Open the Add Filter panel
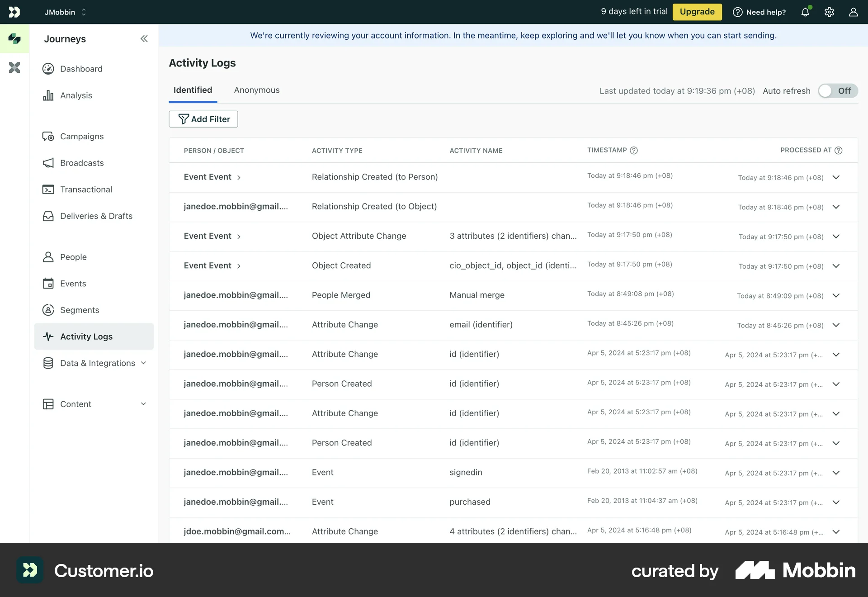The width and height of the screenshot is (868, 597). 203,119
